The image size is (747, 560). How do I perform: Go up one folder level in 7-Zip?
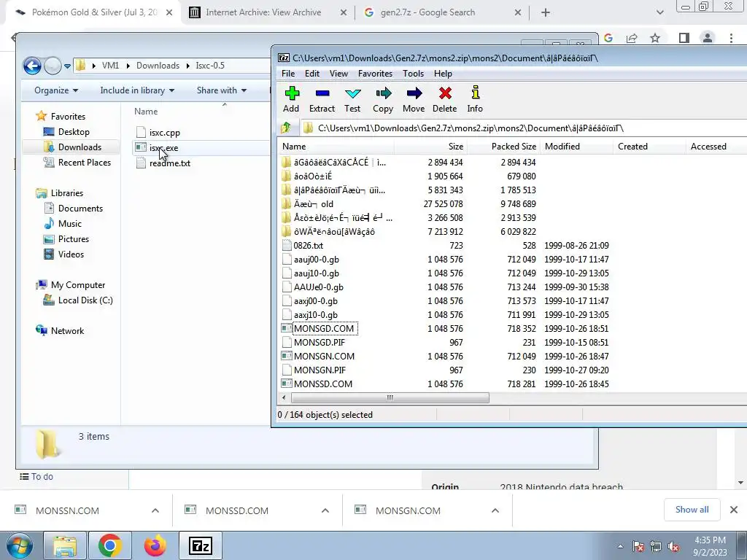click(x=286, y=128)
